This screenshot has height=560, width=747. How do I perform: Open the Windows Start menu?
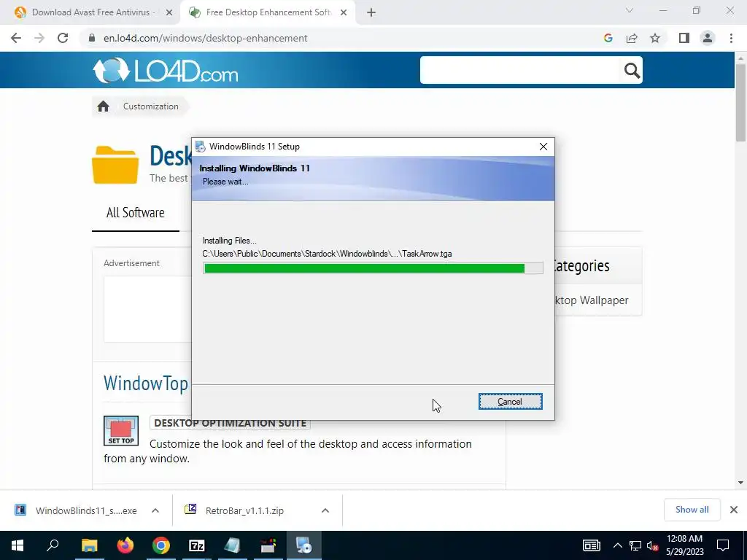[18, 545]
